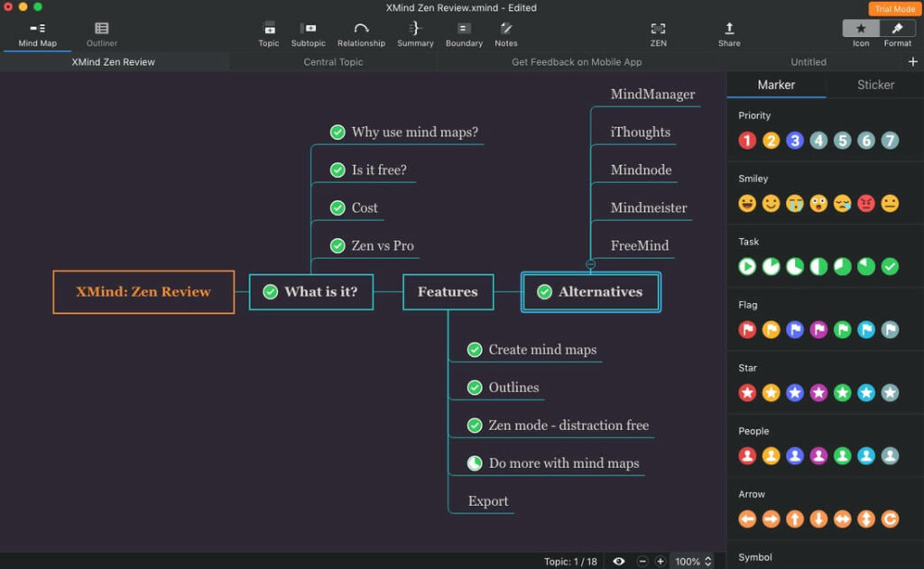Toggle the Icon panel

click(861, 28)
